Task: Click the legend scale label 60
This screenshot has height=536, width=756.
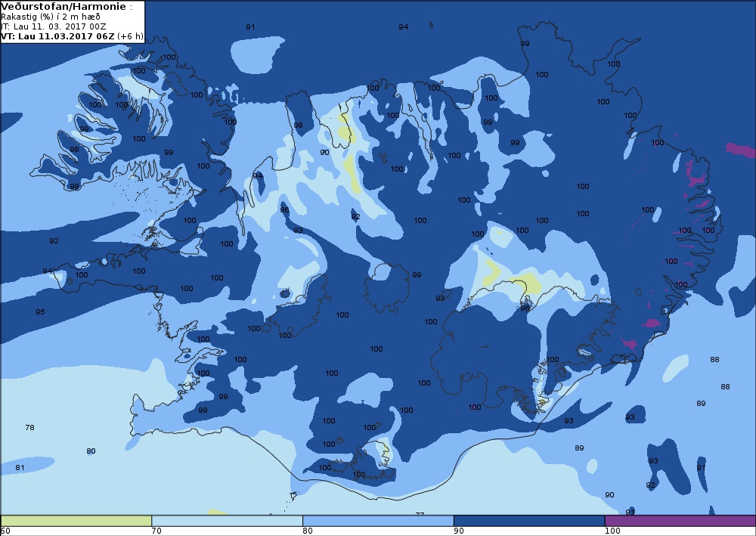Action: click(x=5, y=531)
